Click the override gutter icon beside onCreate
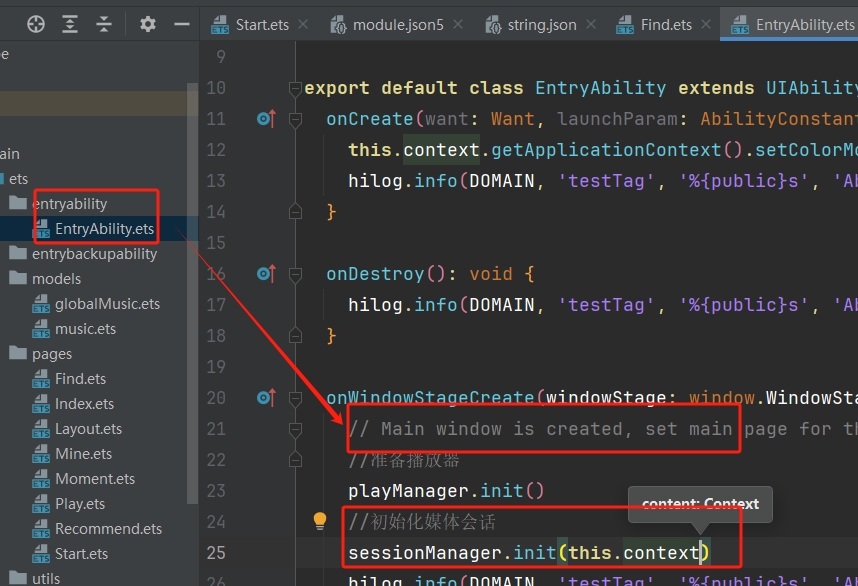The image size is (858, 586). click(265, 119)
